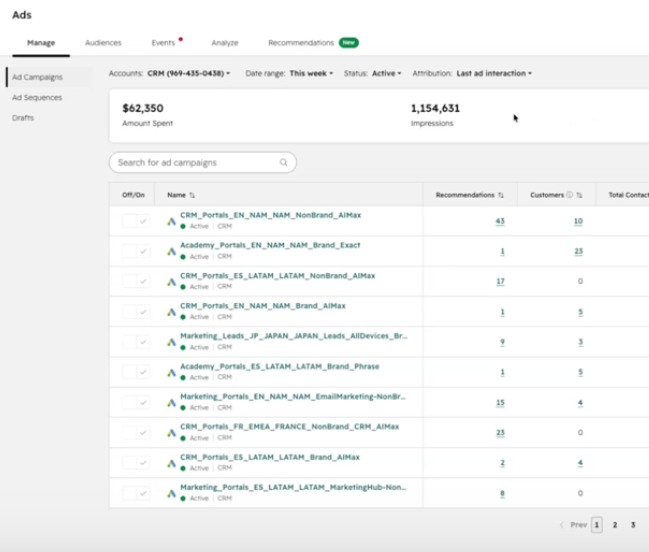Click the previous page arrow icon
The height and width of the screenshot is (552, 649).
(562, 525)
